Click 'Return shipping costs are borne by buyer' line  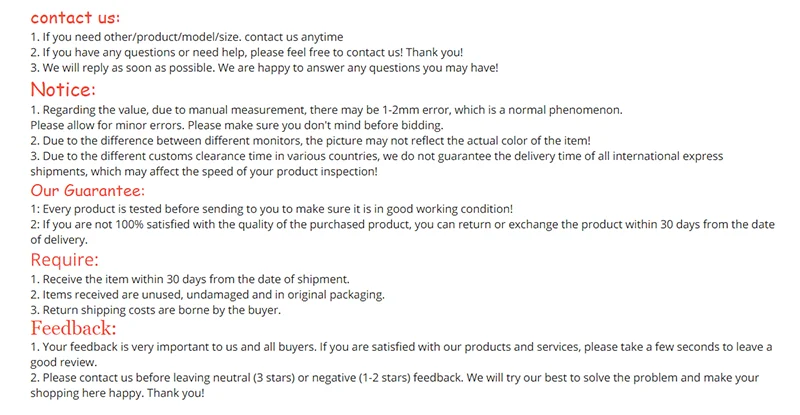pyautogui.click(x=155, y=311)
